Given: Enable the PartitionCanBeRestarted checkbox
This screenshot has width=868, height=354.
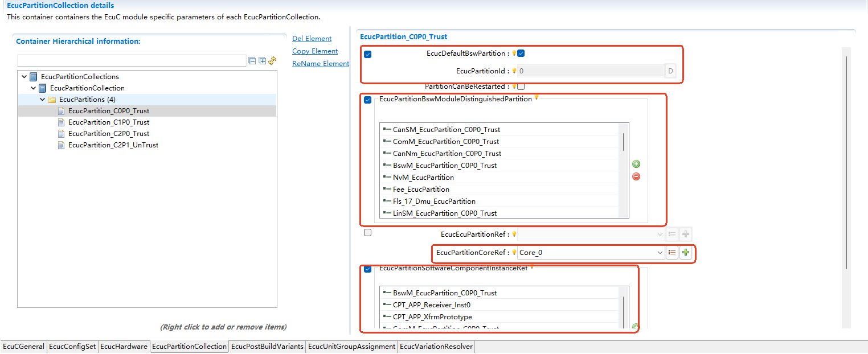Looking at the screenshot, I should point(521,87).
